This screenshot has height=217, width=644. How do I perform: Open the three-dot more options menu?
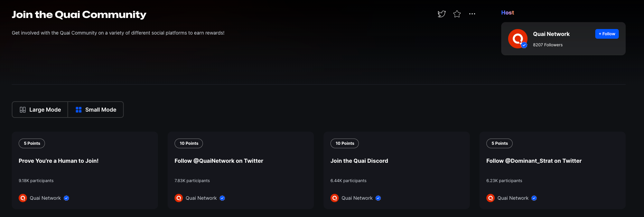point(472,14)
